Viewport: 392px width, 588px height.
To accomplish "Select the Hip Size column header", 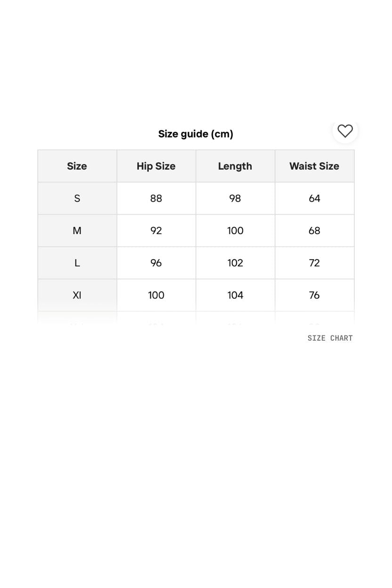I will (x=156, y=166).
